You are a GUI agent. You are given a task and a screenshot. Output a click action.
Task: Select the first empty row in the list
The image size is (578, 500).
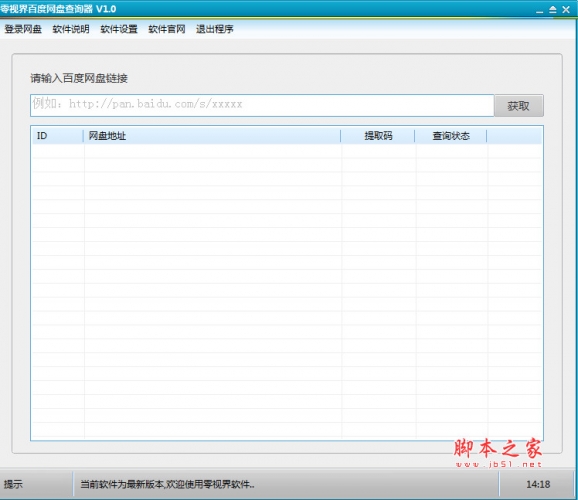coord(287,151)
